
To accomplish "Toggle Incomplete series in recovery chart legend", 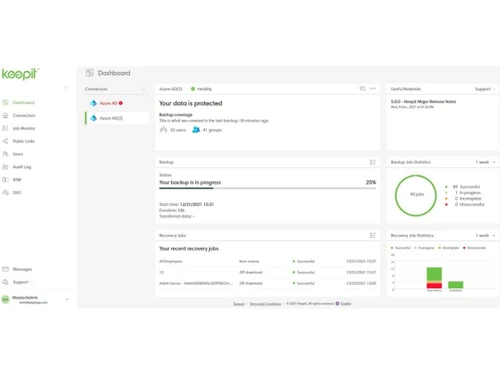I will 449,248.
